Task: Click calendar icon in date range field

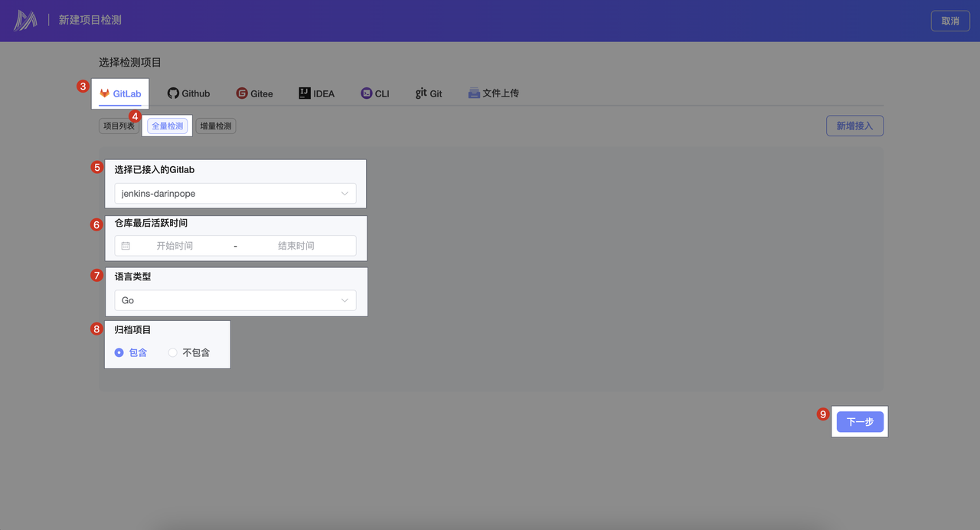Action: 126,246
